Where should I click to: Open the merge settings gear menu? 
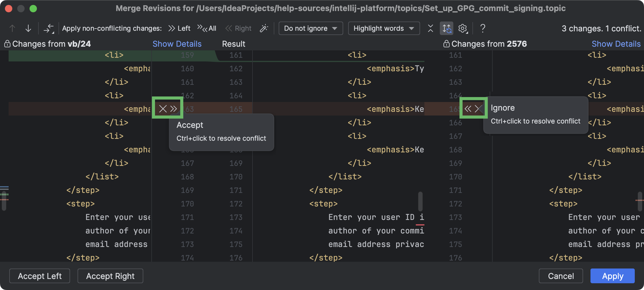(462, 28)
